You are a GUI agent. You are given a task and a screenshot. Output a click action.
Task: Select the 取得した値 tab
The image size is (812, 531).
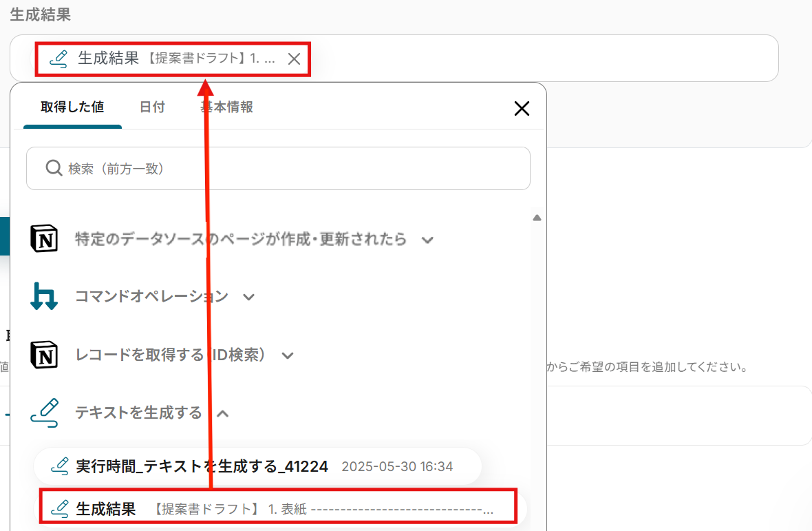tap(72, 107)
